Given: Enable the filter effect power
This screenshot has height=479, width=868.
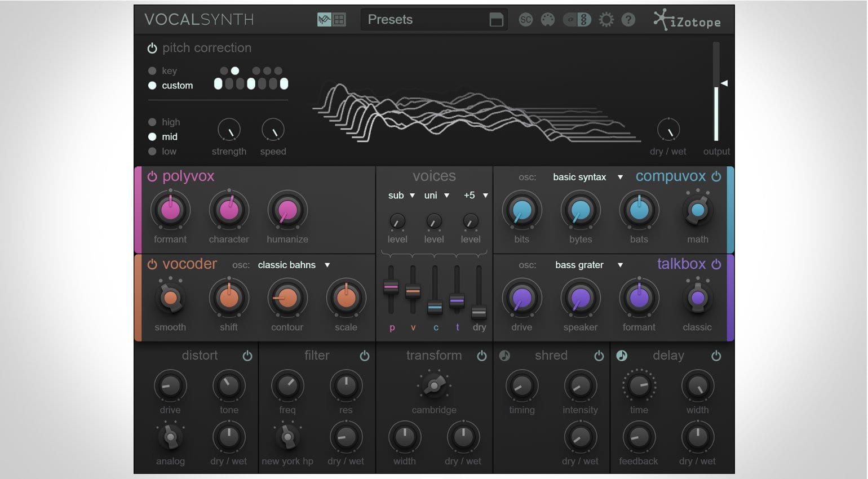Looking at the screenshot, I should click(365, 356).
